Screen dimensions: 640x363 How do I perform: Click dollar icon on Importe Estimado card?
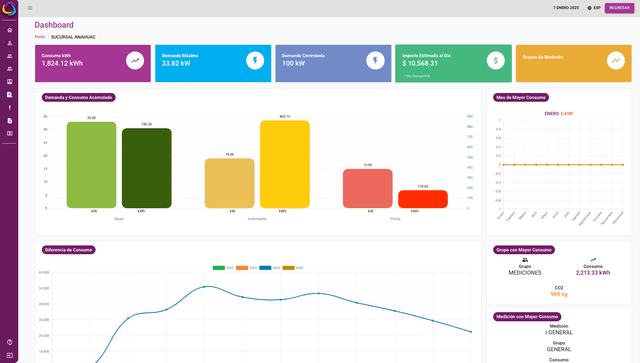pyautogui.click(x=496, y=60)
